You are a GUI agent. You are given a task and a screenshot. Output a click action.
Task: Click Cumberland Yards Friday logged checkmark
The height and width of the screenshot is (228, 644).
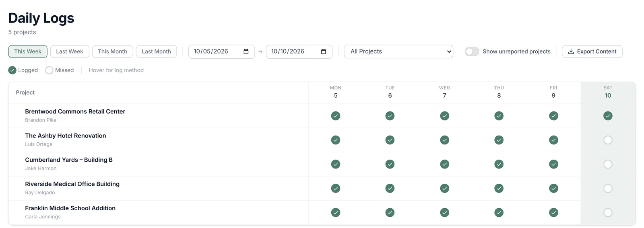click(x=553, y=164)
